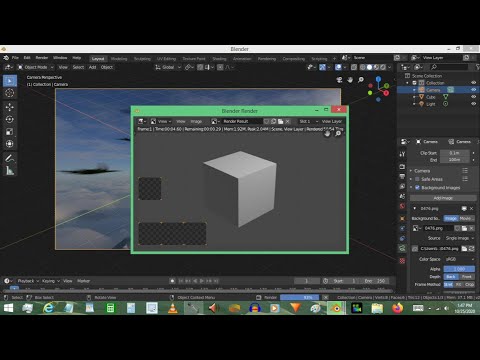Select the Rotate tool

point(10,119)
